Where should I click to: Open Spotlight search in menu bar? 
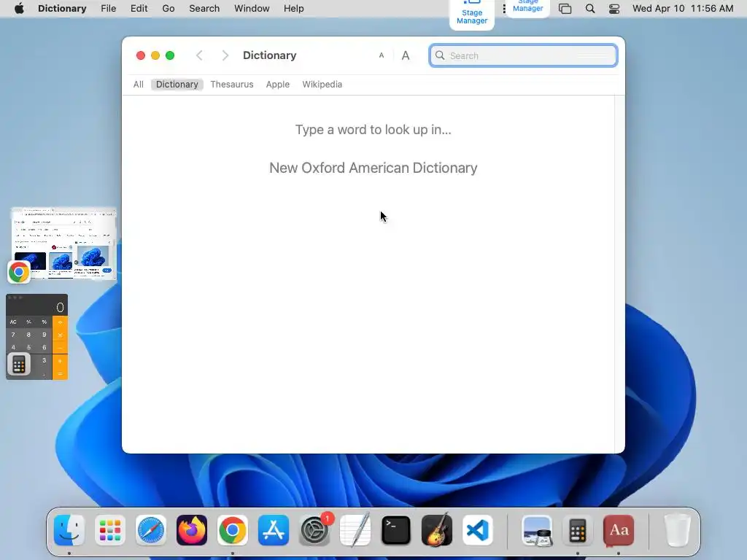point(589,9)
